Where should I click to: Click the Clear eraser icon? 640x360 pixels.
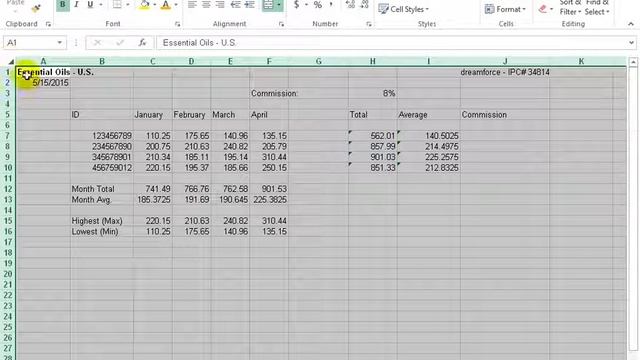coord(542,9)
